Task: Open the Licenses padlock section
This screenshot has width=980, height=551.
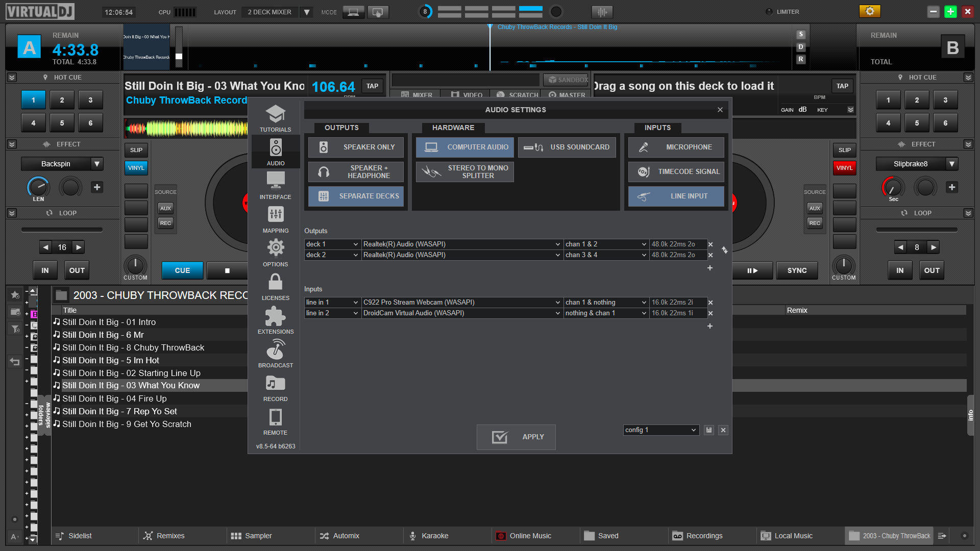Action: [x=275, y=286]
